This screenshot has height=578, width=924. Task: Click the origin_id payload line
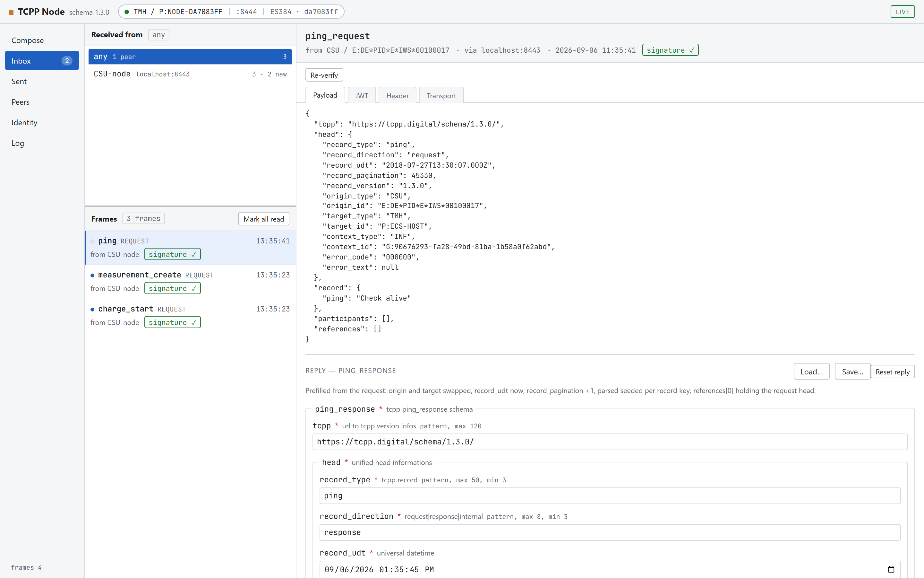[405, 206]
